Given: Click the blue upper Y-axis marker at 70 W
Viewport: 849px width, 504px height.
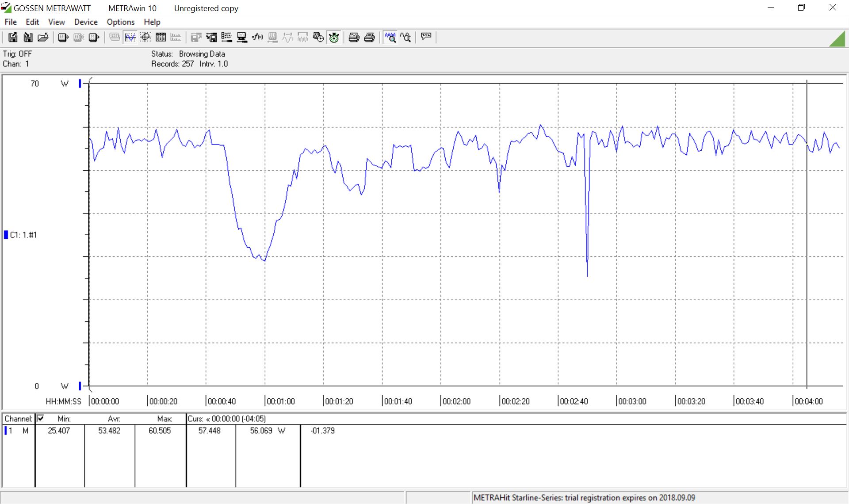Looking at the screenshot, I should coord(80,83).
